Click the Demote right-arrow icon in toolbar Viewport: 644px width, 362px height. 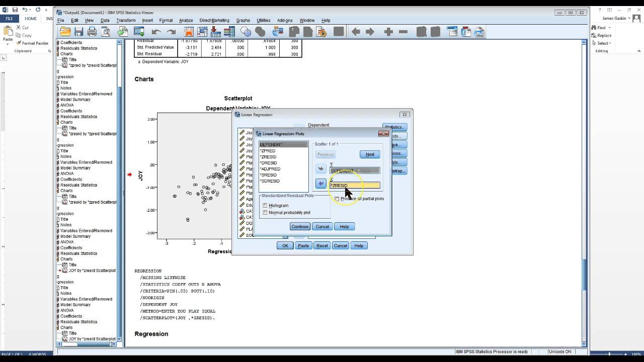pyautogui.click(x=370, y=32)
